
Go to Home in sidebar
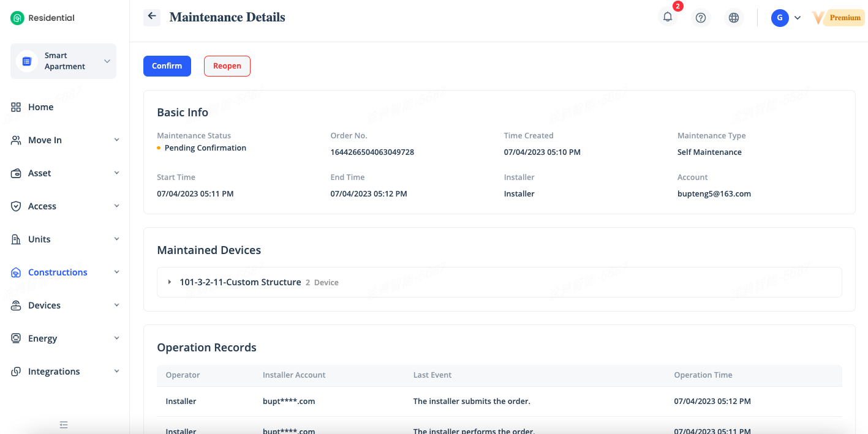tap(40, 107)
